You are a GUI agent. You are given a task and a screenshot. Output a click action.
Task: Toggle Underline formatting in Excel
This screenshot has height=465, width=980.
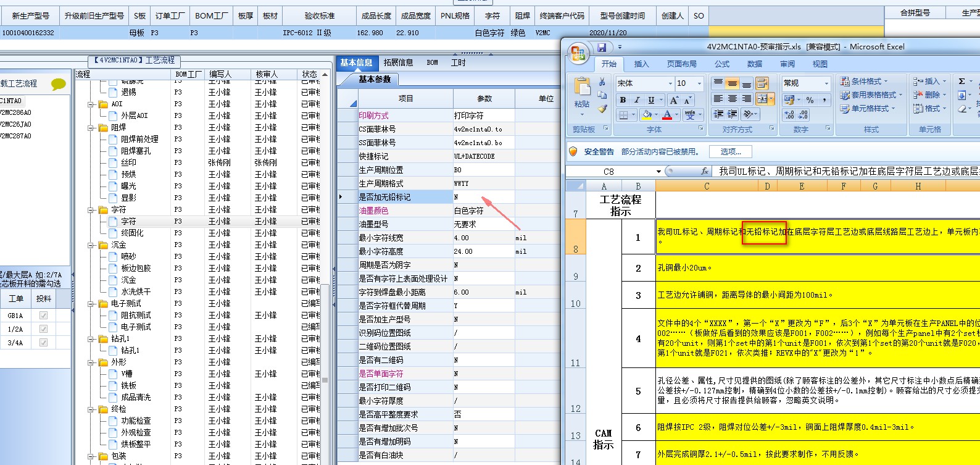(651, 100)
